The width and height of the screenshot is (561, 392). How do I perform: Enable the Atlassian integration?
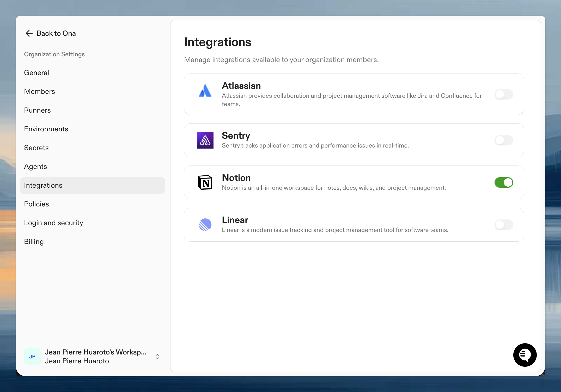[x=504, y=94]
